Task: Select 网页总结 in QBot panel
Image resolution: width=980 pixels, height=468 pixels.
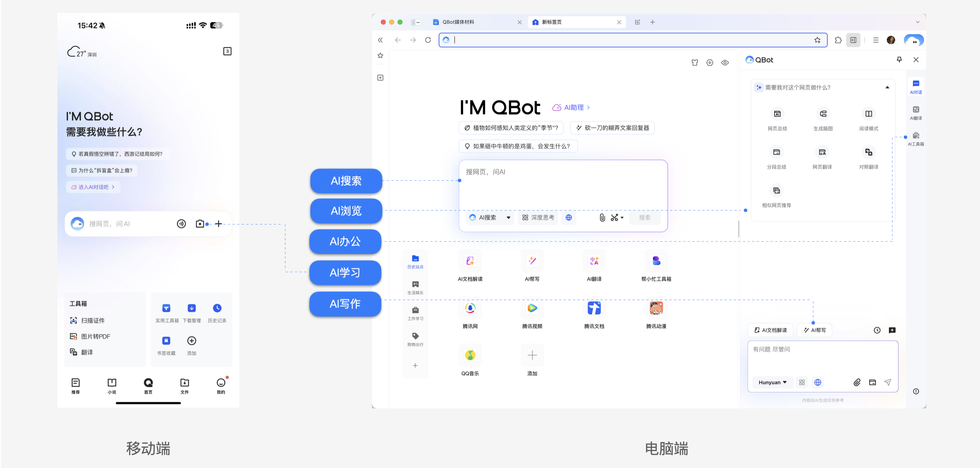Action: coord(777,119)
